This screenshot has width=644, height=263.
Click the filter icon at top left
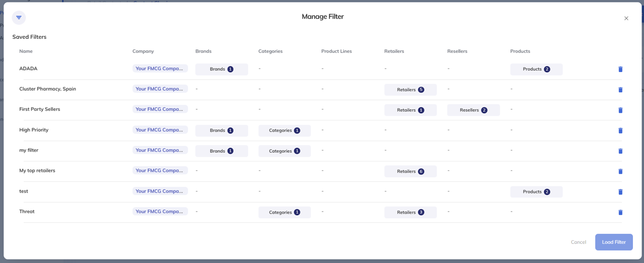[x=19, y=18]
